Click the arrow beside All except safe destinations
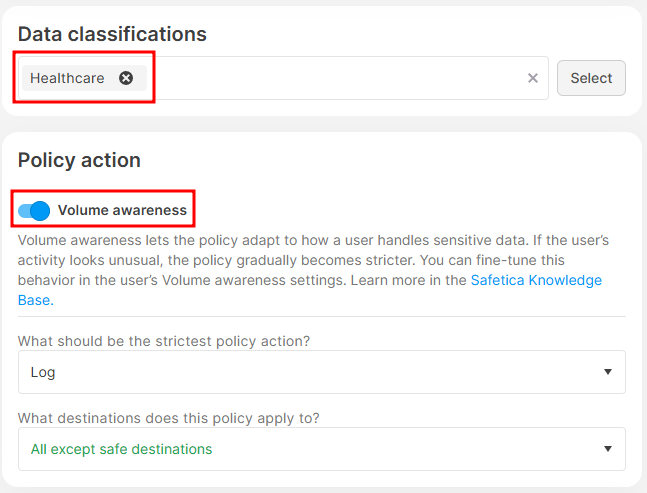This screenshot has height=493, width=647. (x=608, y=449)
